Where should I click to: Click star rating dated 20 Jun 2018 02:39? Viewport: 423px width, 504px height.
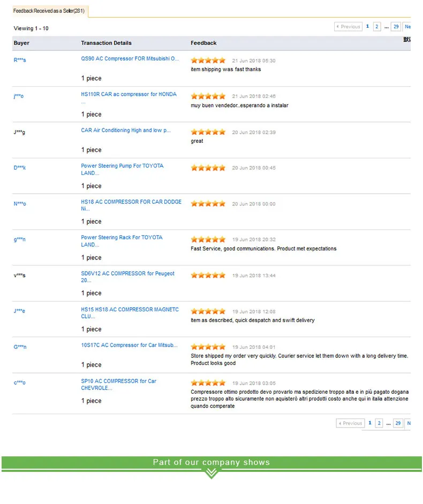tap(208, 132)
